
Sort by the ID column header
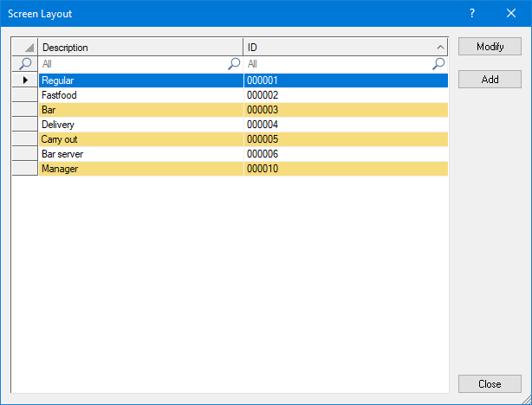[x=345, y=48]
